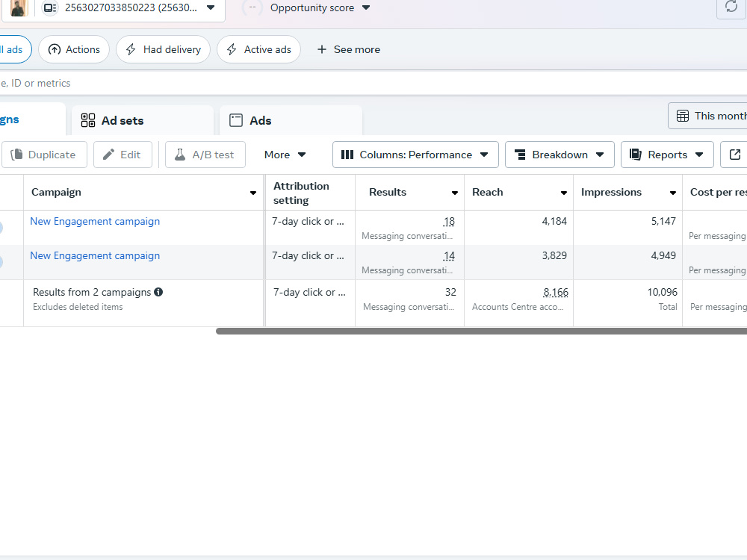Image resolution: width=747 pixels, height=560 pixels.
Task: Open the account selector dropdown arrow
Action: [211, 7]
